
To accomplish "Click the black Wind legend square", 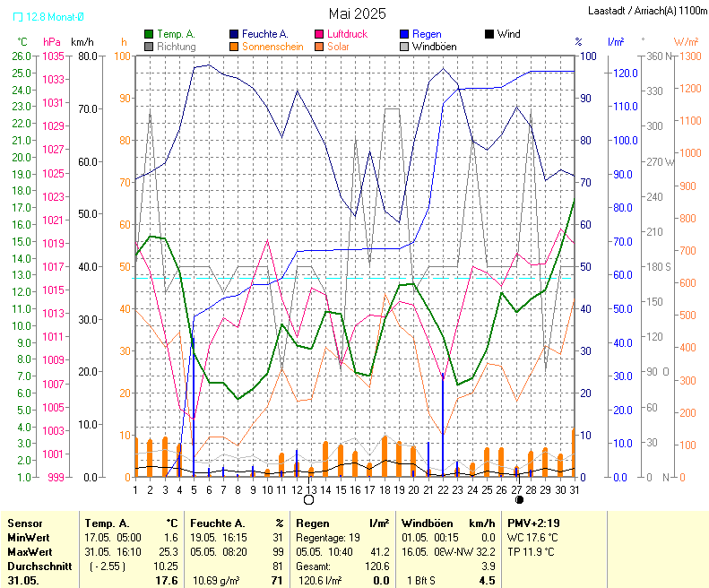I will click(x=489, y=34).
